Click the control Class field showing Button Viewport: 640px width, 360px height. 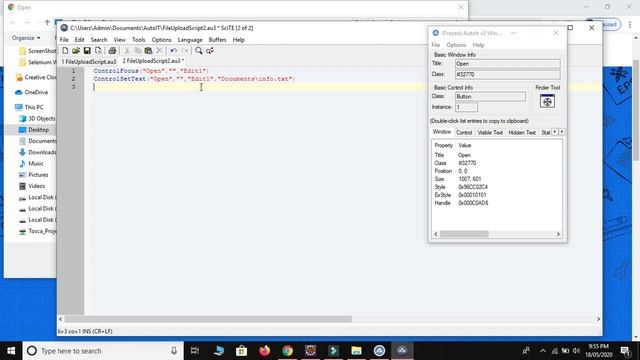coord(490,96)
